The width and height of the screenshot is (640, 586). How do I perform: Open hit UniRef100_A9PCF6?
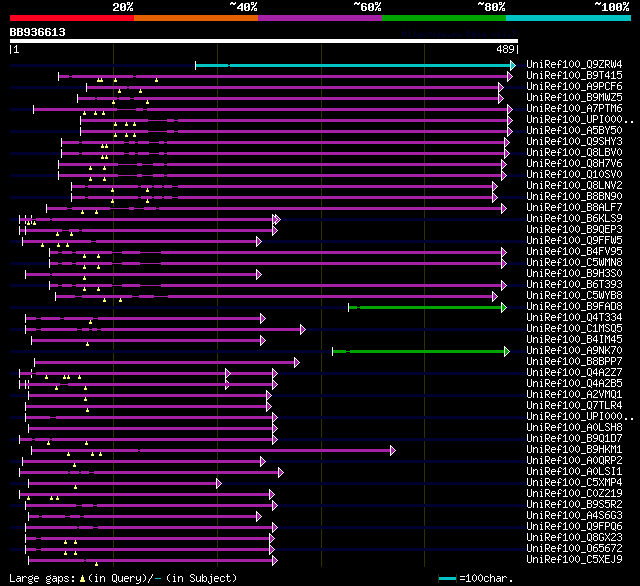coord(574,86)
